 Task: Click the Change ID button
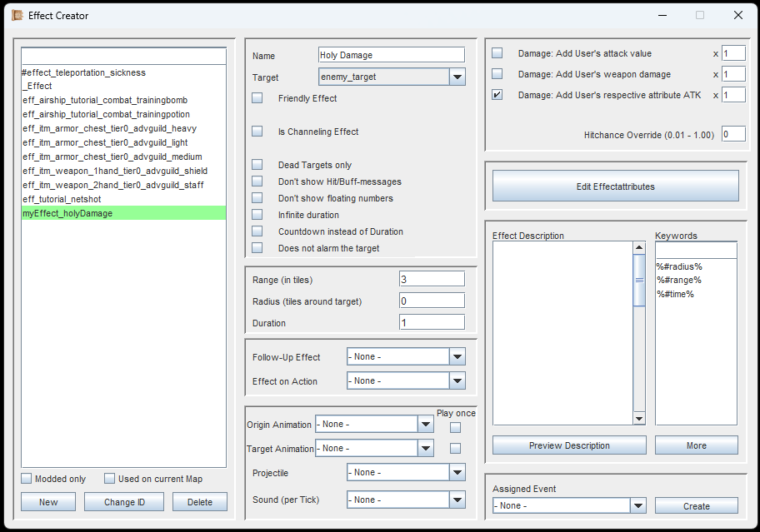124,502
